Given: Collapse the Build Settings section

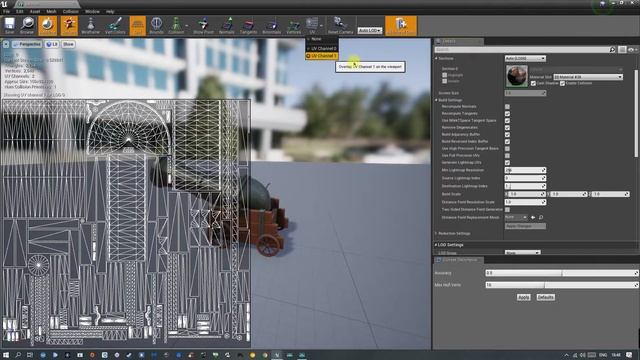Looking at the screenshot, I should pyautogui.click(x=436, y=100).
